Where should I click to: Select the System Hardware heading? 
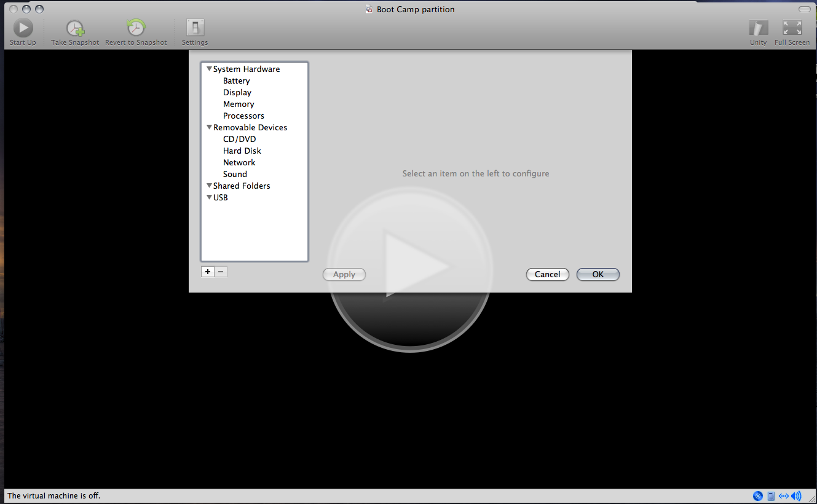[247, 69]
